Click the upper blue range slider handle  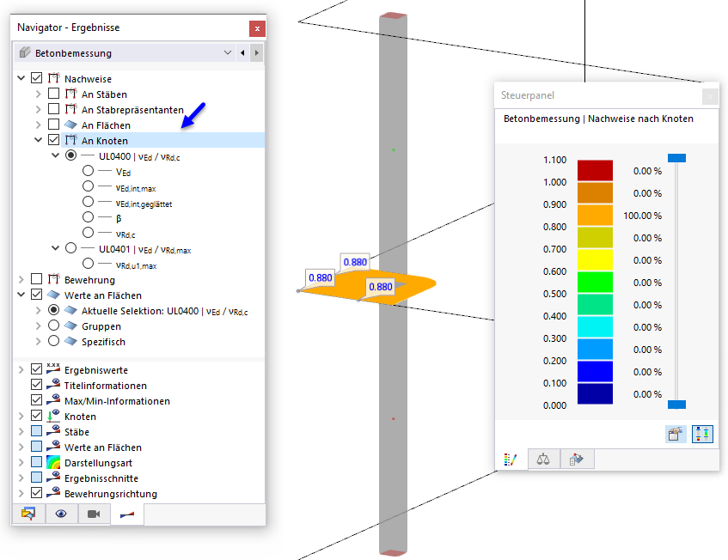point(676,158)
